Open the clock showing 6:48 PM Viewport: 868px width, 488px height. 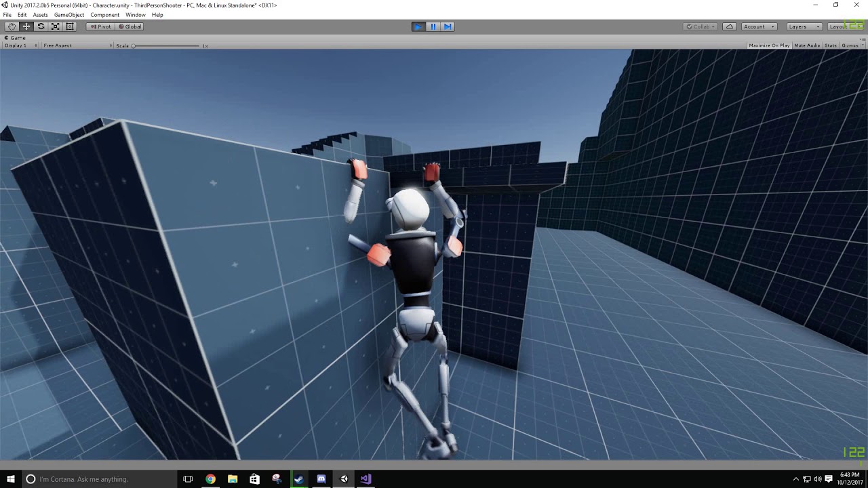tap(850, 479)
